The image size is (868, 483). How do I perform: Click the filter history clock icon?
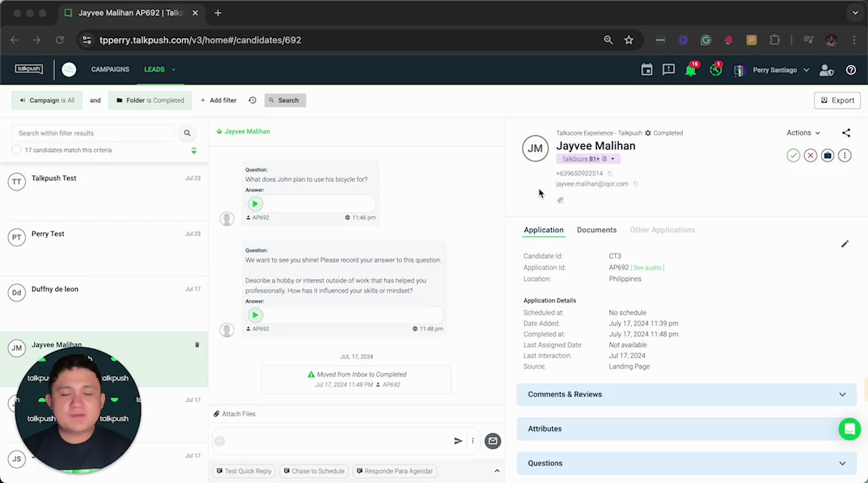[x=252, y=101]
